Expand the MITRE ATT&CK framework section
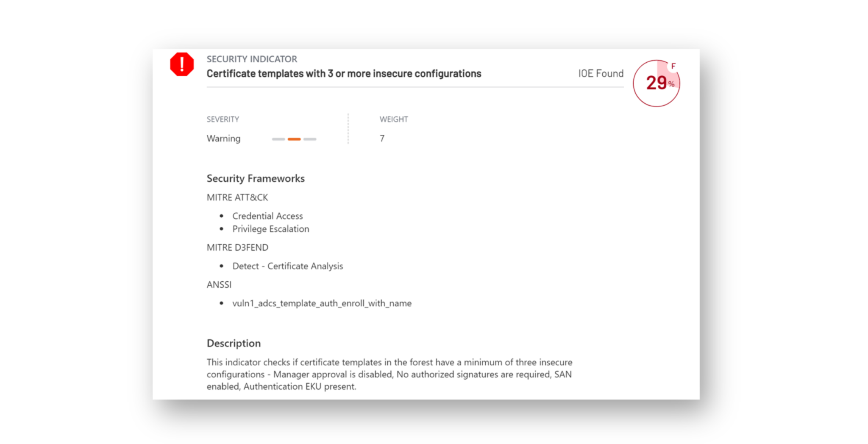Screen dimensions: 868x444 click(237, 197)
